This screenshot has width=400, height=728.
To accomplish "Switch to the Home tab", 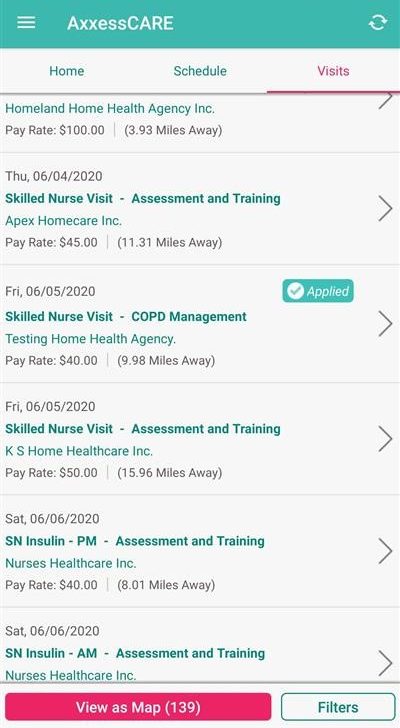I will (x=67, y=71).
